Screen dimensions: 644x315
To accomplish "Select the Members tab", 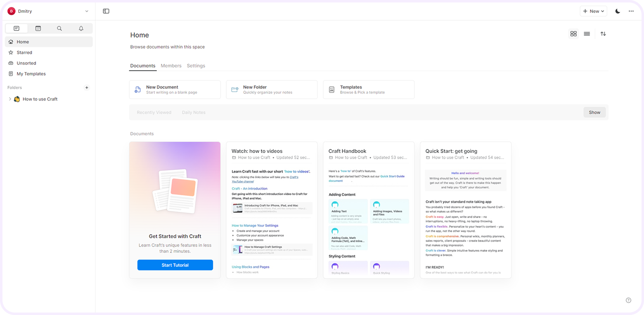I will pyautogui.click(x=171, y=66).
